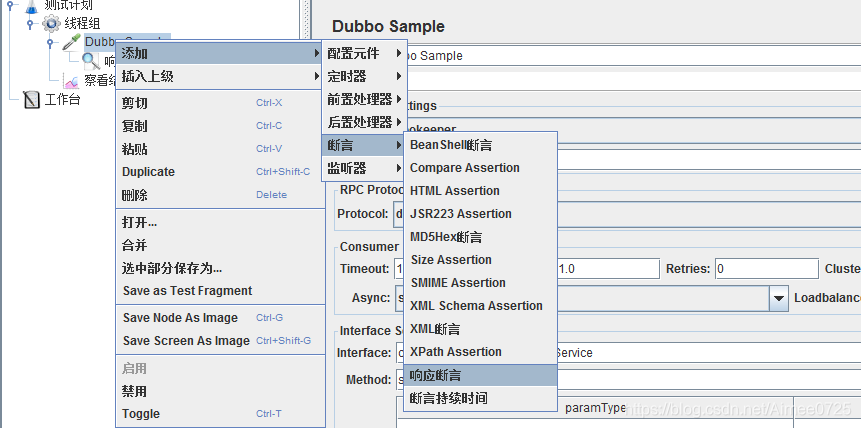Choose Save Screen As Image
Viewport: 861px width, 428px height.
[220, 341]
